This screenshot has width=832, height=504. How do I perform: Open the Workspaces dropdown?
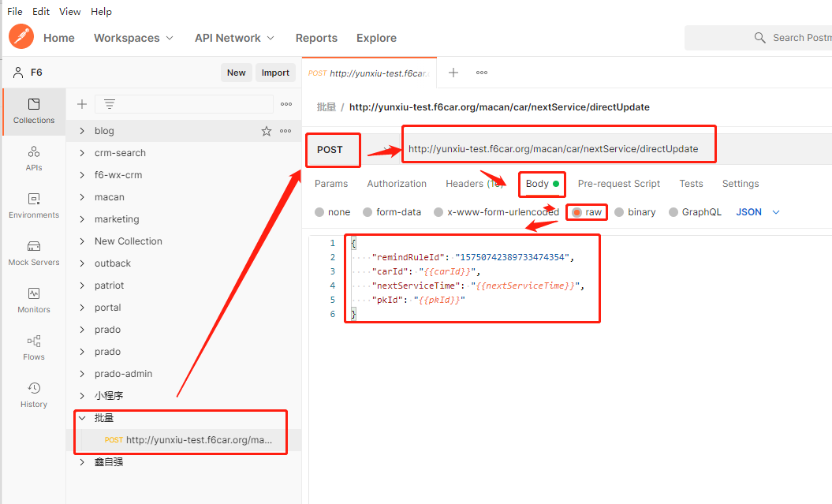pos(134,38)
